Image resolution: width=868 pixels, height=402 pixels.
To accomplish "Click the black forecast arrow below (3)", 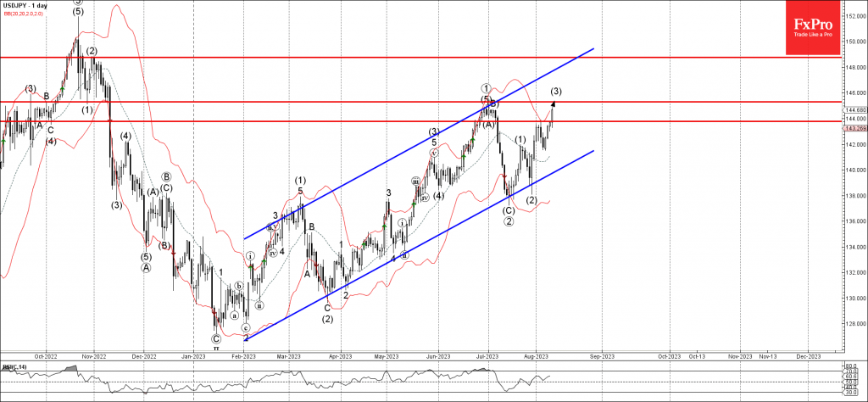I will click(553, 104).
